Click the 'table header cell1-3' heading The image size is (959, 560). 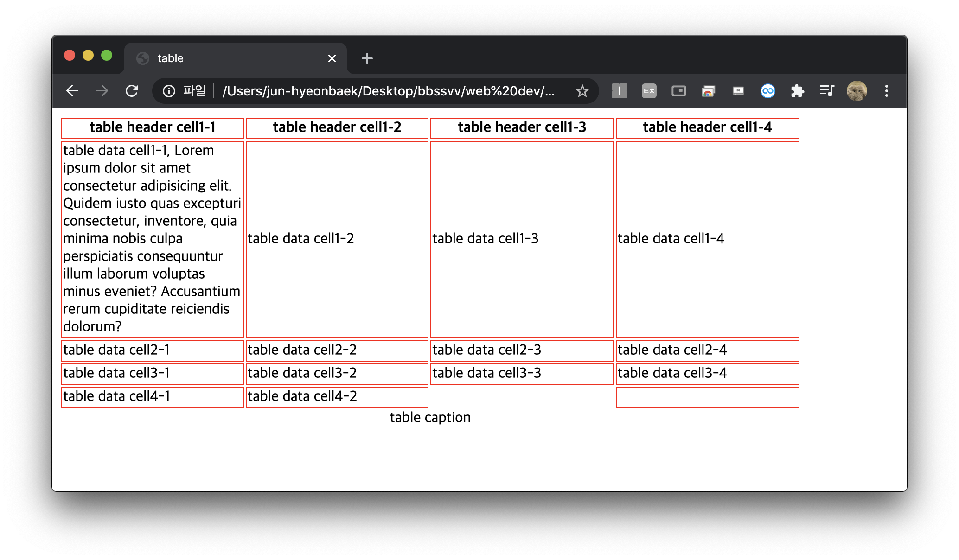click(522, 127)
